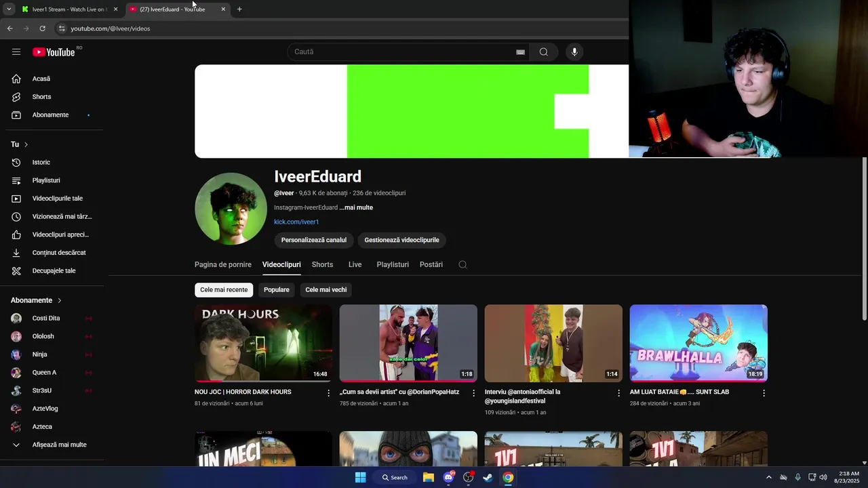
Task: Open the DARK HOURS video thumbnail
Action: click(x=263, y=343)
